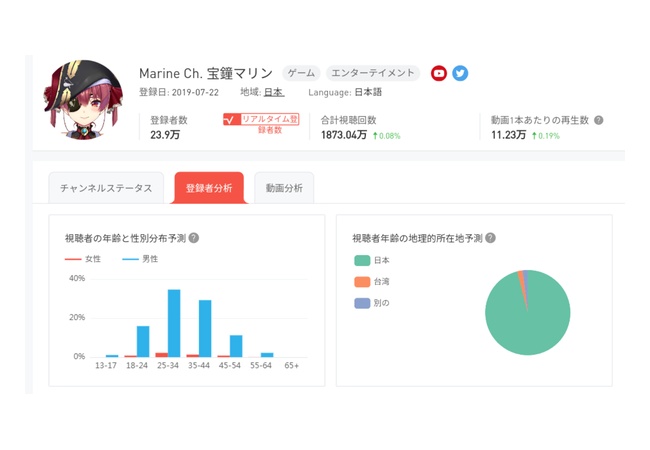
Task: Click the 35-44 male blue bar
Action: coord(205,328)
